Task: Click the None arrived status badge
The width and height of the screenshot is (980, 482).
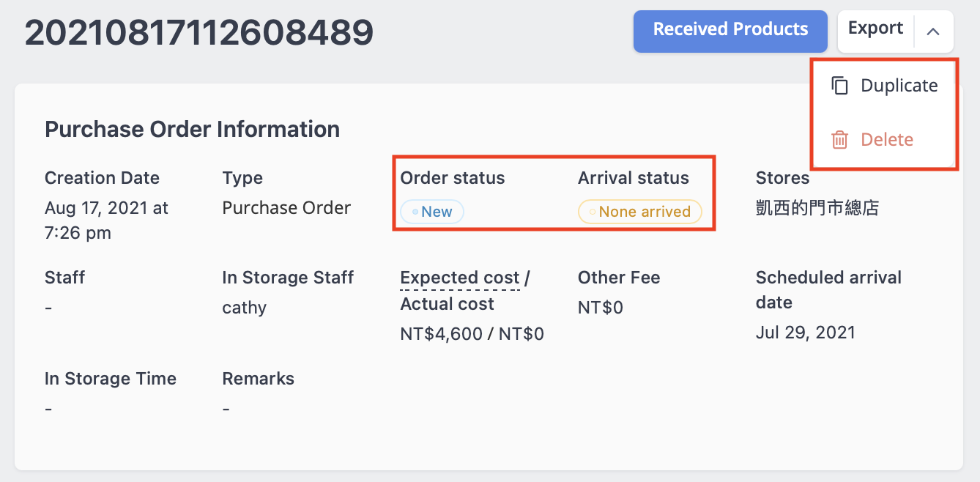Action: tap(640, 212)
